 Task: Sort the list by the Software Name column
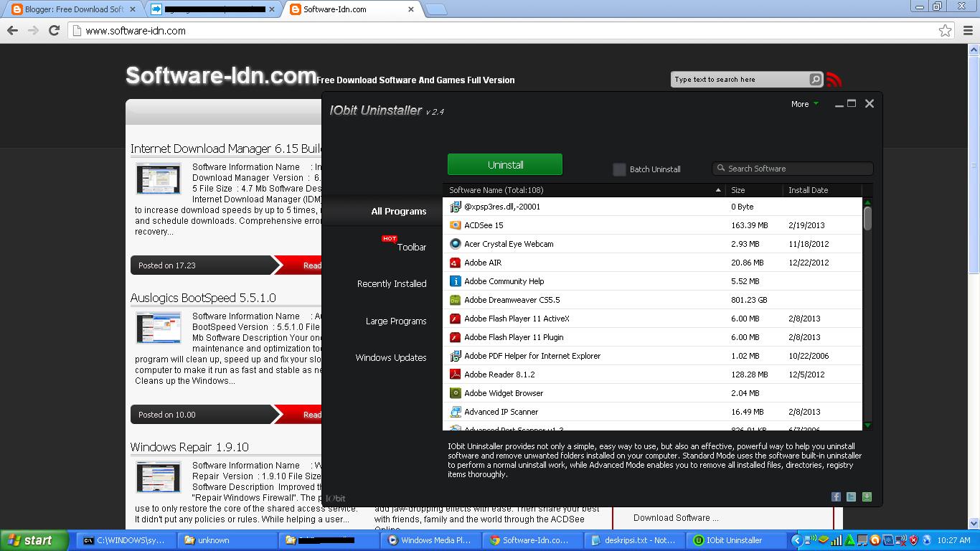583,190
